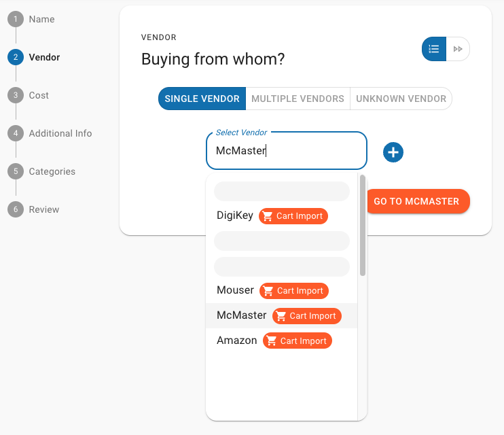Focus the Select Vendor text field
504x435 pixels.
[286, 151]
